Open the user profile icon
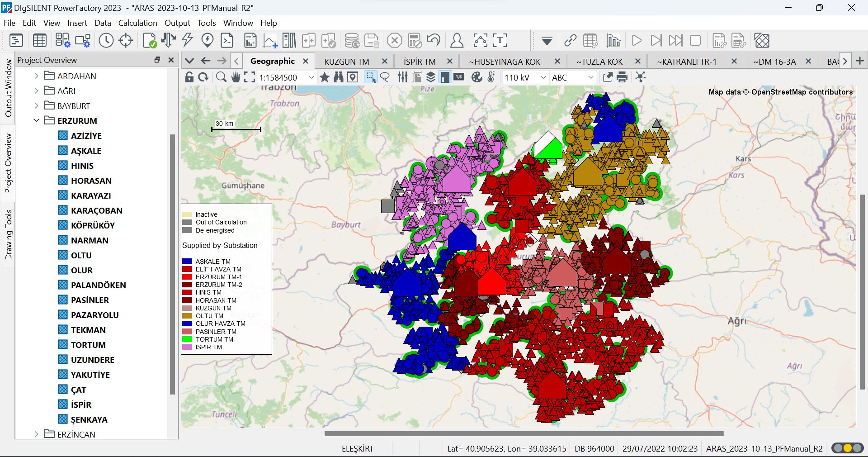 (457, 41)
